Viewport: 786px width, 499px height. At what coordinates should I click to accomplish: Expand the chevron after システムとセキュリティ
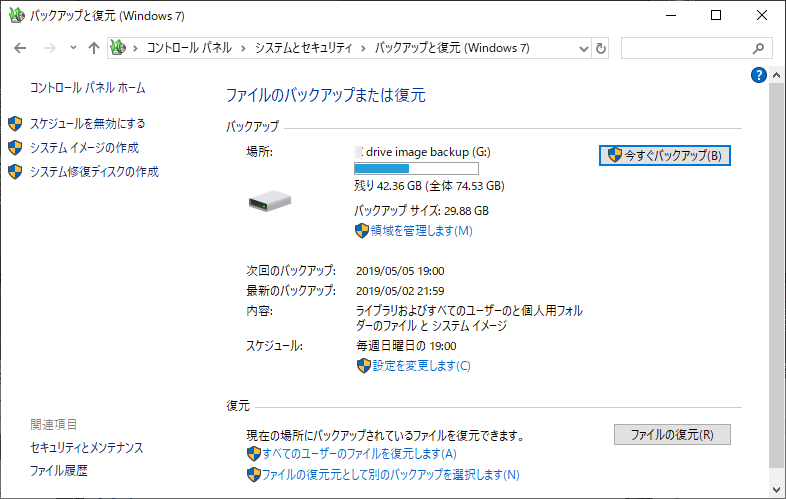pyautogui.click(x=363, y=49)
